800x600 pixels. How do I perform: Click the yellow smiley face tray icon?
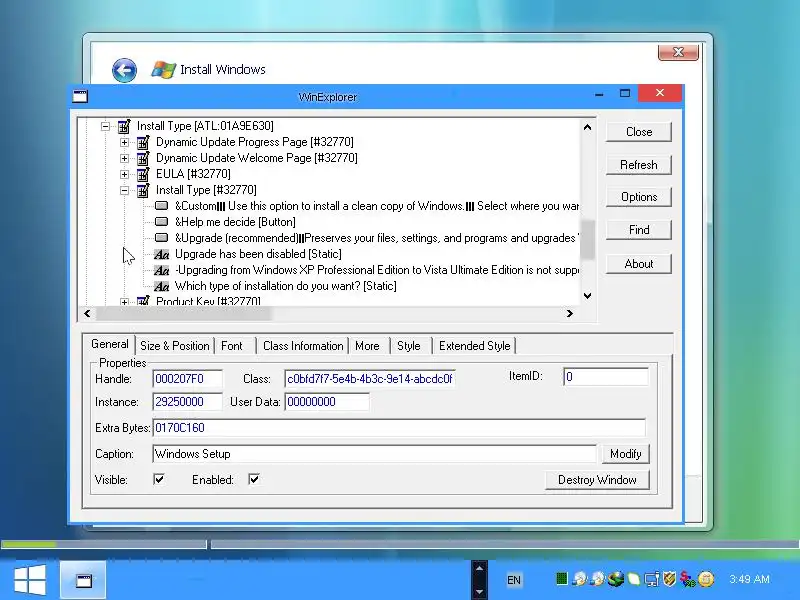point(706,579)
